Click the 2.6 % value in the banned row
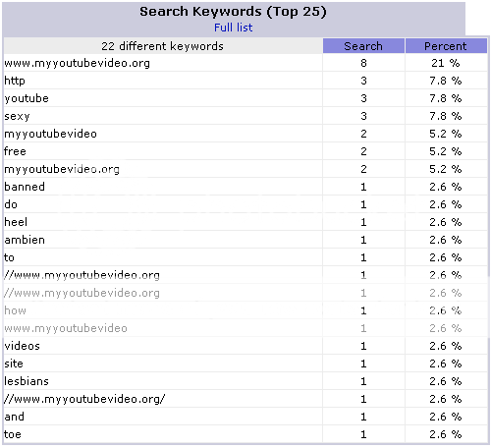 coord(446,187)
